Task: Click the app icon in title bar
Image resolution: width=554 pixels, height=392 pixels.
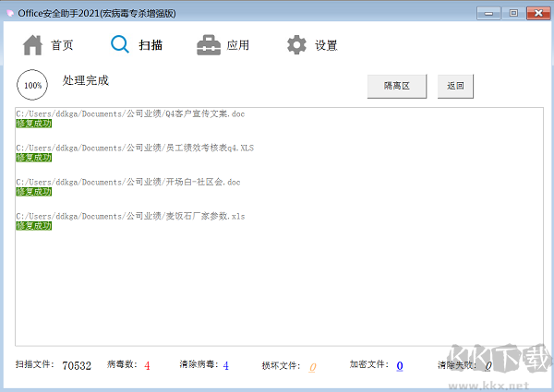Action: 10,14
